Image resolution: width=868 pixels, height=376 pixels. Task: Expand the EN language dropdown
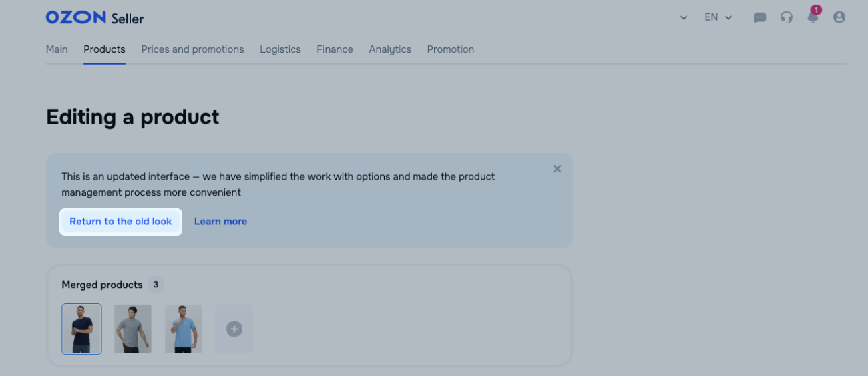(x=718, y=17)
